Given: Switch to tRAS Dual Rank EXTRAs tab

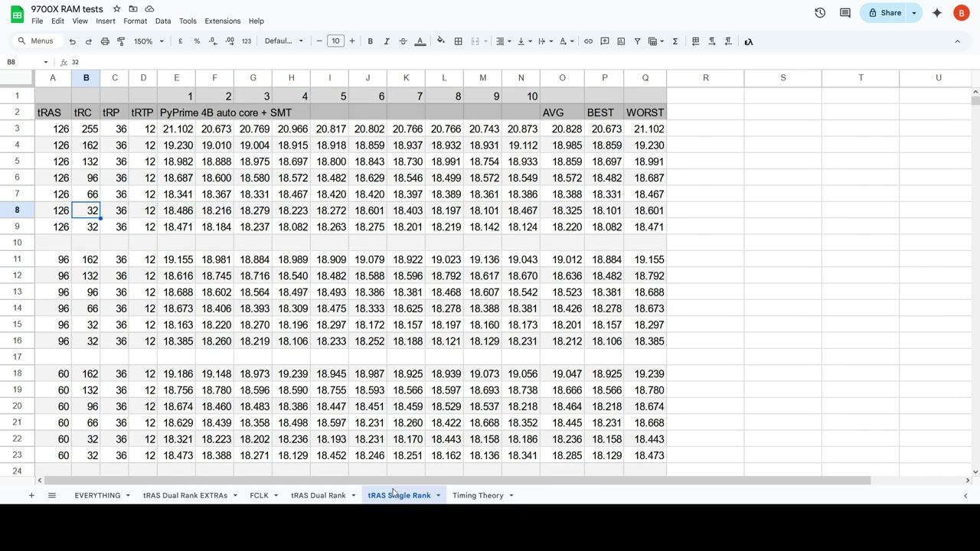Looking at the screenshot, I should (x=185, y=496).
